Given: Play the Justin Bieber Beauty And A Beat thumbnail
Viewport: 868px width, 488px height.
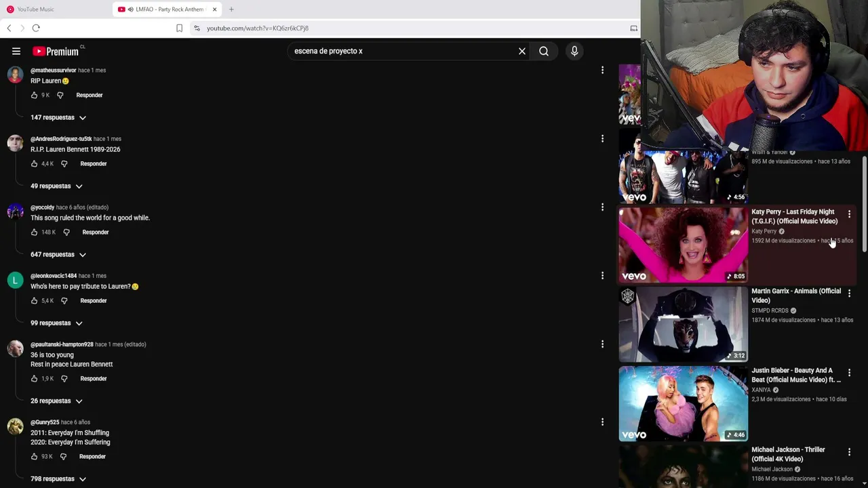Looking at the screenshot, I should [683, 403].
